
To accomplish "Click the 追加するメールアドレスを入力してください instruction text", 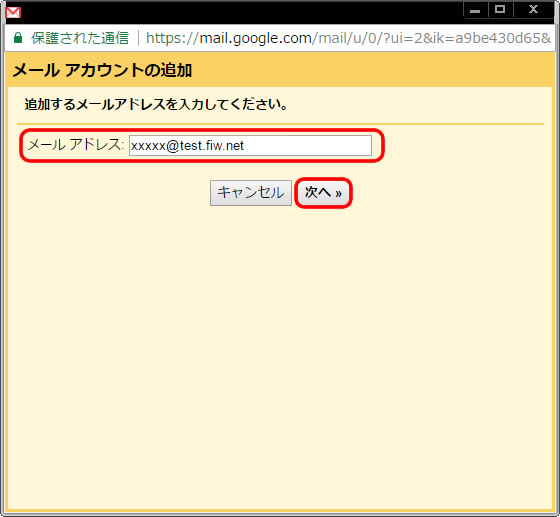I will point(156,105).
